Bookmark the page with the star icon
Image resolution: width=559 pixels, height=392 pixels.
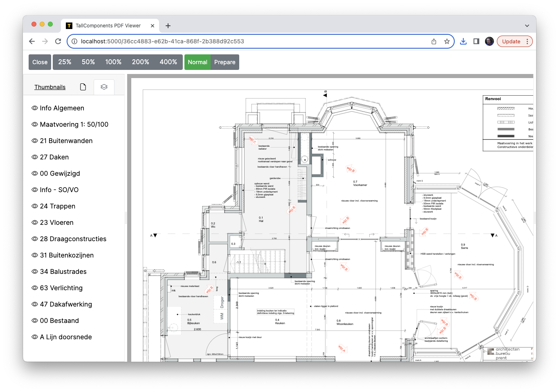[447, 41]
